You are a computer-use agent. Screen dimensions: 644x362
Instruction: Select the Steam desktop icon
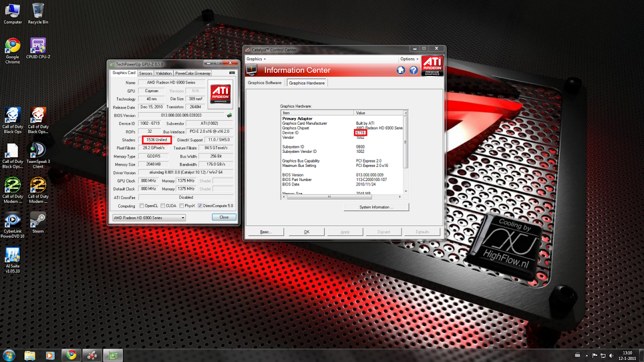(38, 223)
